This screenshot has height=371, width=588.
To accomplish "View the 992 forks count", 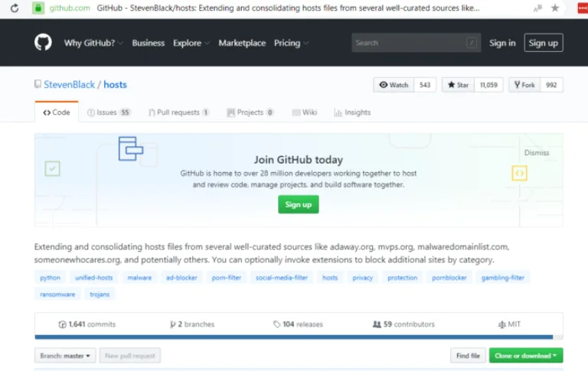I will click(551, 85).
